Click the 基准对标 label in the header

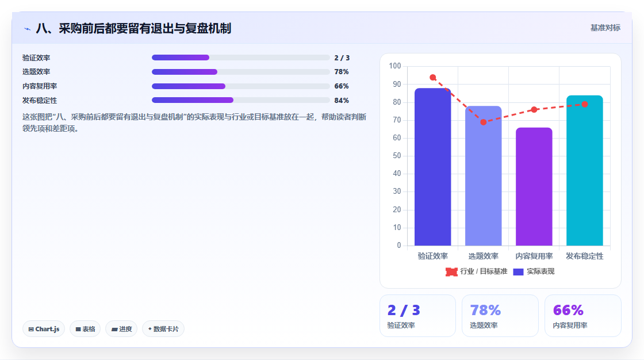[x=605, y=28]
